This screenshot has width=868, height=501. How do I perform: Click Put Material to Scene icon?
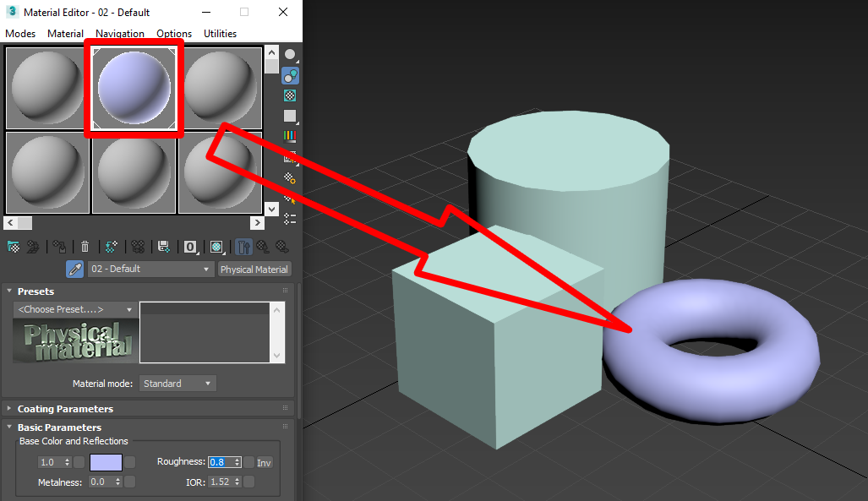33,247
